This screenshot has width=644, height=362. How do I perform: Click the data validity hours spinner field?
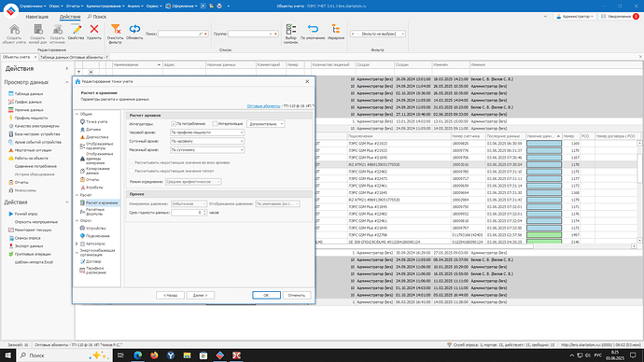click(x=189, y=213)
